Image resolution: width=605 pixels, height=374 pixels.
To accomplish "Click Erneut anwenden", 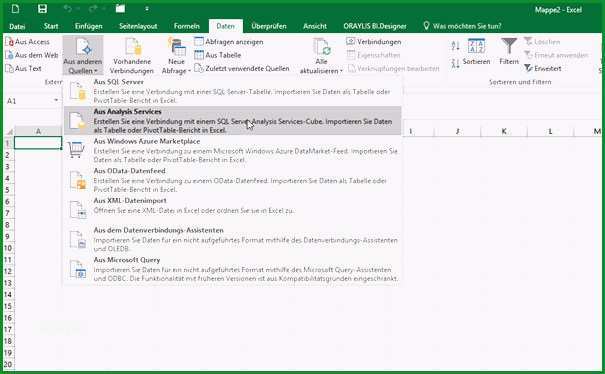I will pyautogui.click(x=556, y=55).
